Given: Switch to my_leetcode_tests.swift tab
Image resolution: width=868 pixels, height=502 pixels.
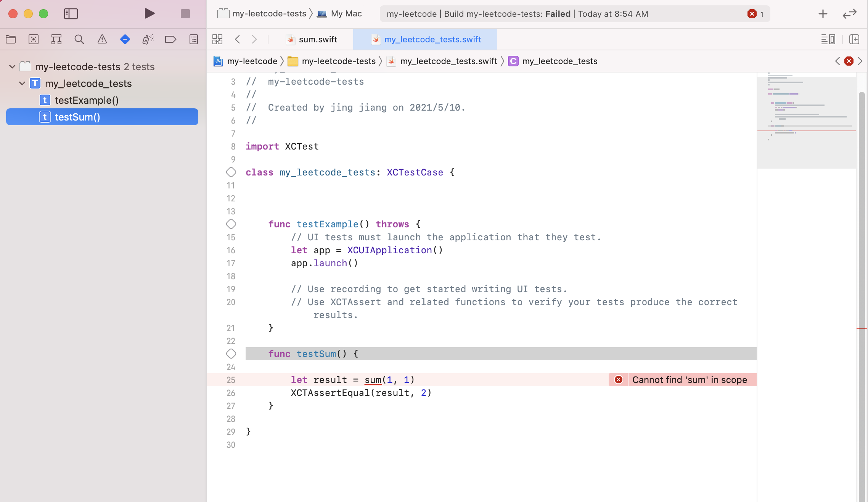Looking at the screenshot, I should coord(426,39).
